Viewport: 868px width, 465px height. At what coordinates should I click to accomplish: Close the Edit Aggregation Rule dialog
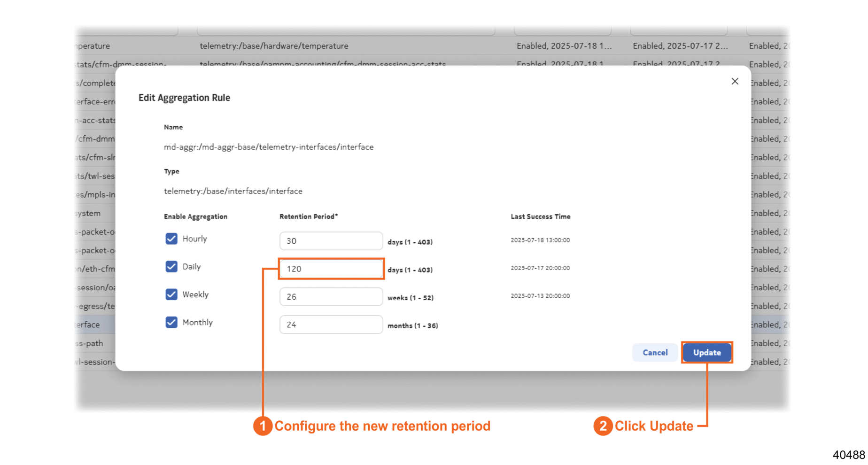735,82
